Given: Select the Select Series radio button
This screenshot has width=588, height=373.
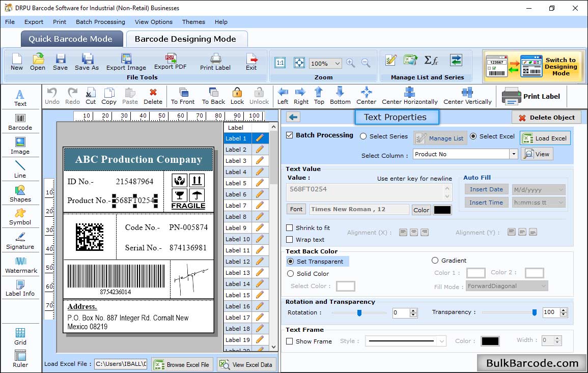Looking at the screenshot, I should [363, 136].
